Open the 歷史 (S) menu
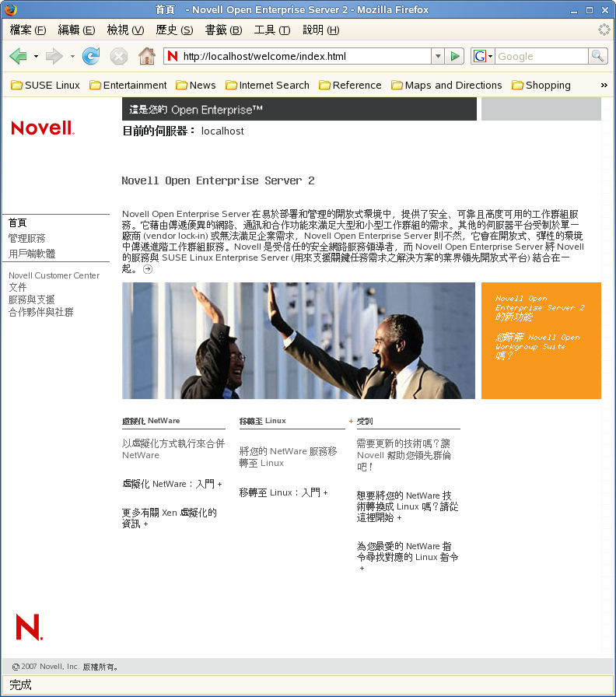 coord(174,30)
